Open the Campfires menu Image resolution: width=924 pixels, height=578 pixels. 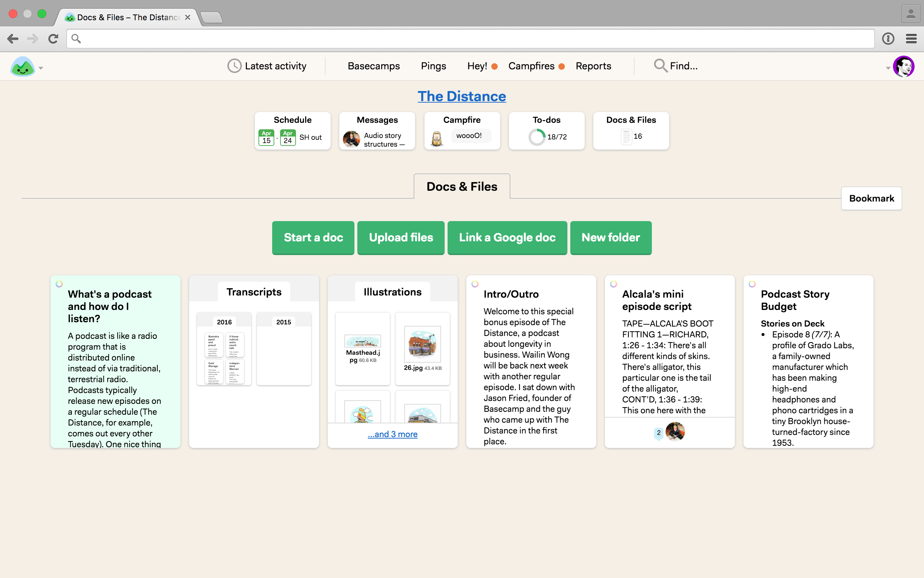pyautogui.click(x=536, y=66)
